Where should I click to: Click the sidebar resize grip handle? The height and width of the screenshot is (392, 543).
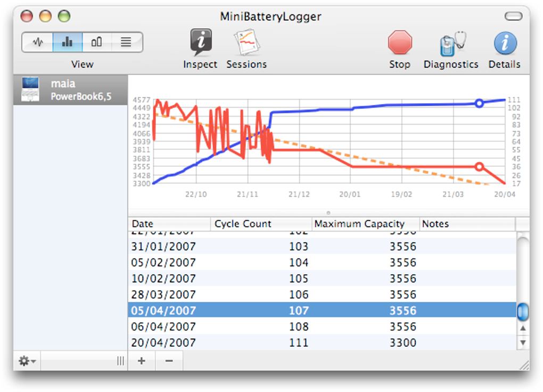click(x=120, y=361)
